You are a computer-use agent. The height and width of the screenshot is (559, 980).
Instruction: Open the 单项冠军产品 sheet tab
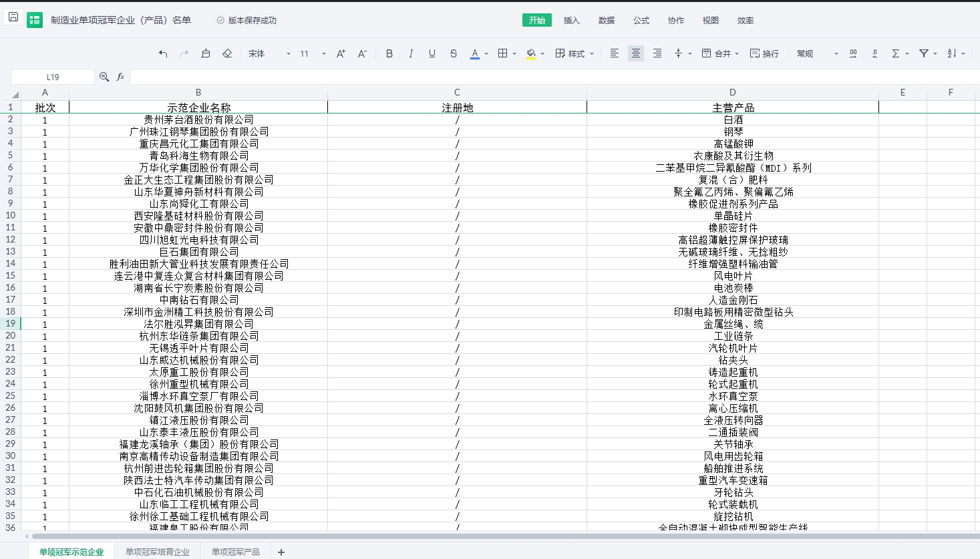pos(236,552)
